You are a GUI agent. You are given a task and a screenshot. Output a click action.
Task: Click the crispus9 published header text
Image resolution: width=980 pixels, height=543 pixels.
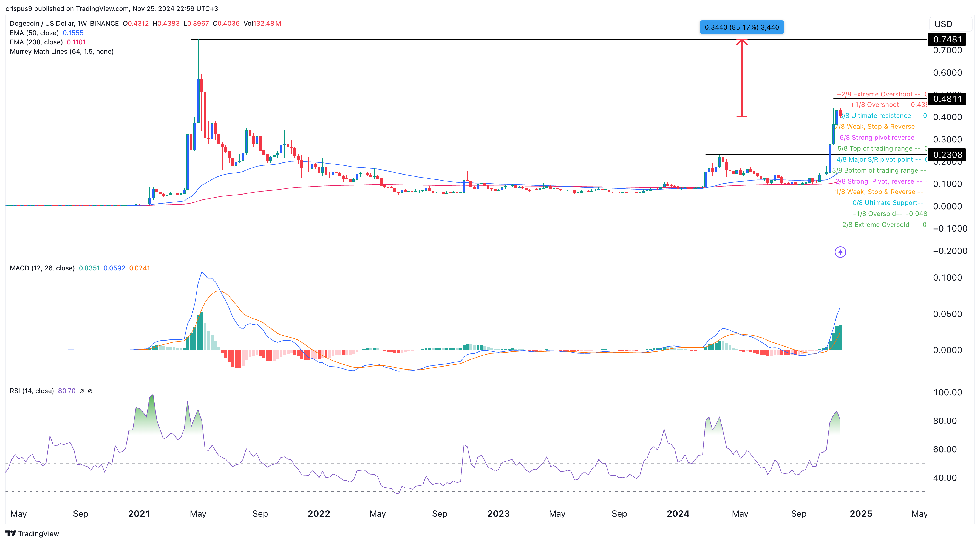112,8
